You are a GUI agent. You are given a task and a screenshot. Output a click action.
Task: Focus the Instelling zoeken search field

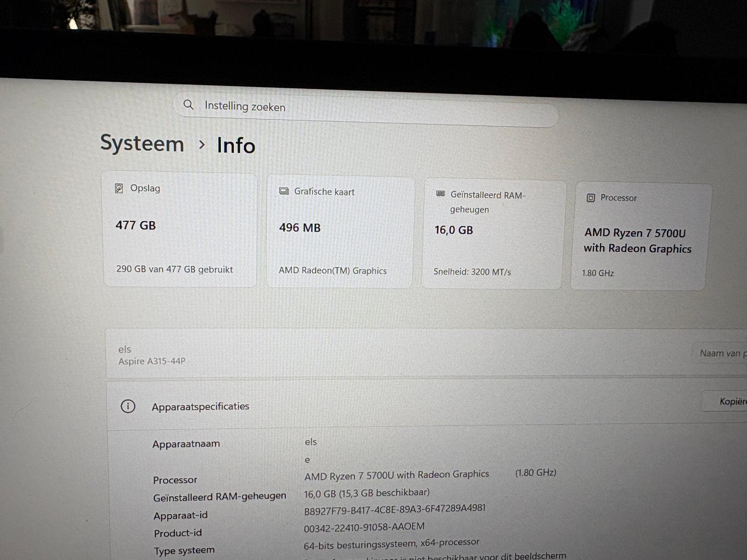coord(366,110)
